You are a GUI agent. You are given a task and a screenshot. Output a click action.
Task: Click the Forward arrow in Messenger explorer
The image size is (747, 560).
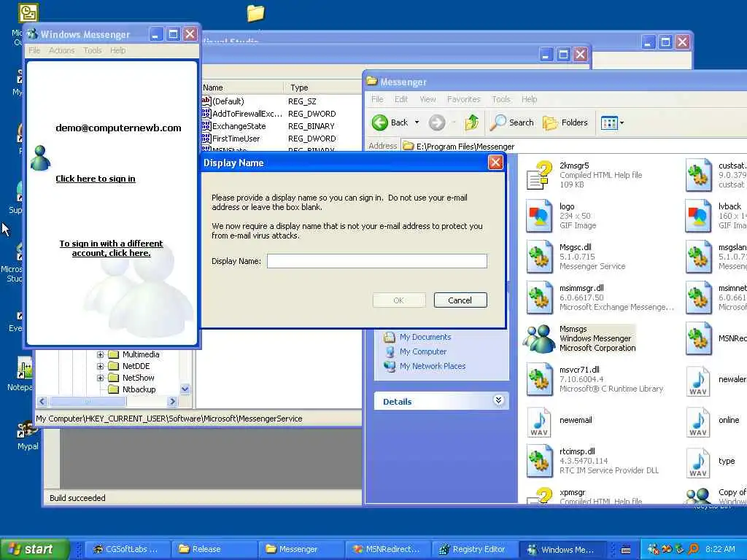[436, 122]
